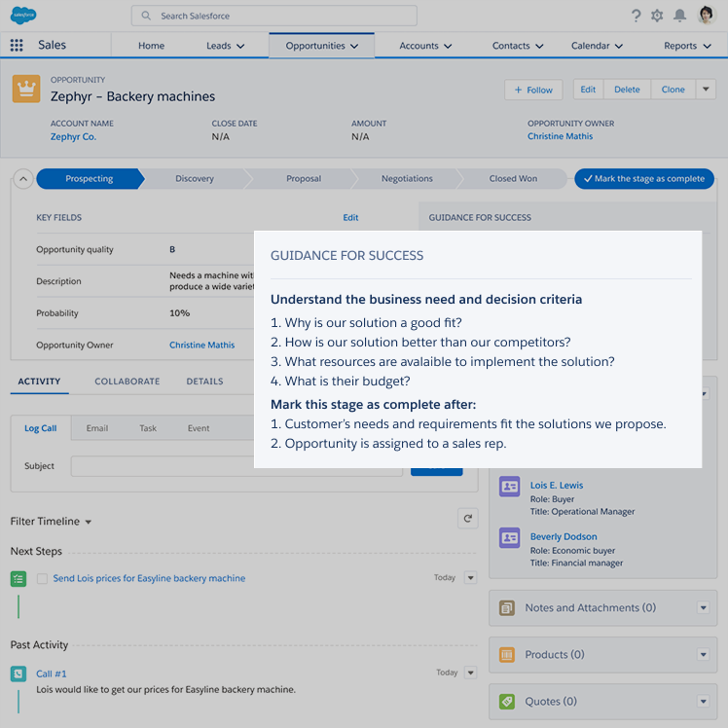Viewport: 728px width, 728px height.
Task: Open Send Lois prices task link
Action: (149, 578)
